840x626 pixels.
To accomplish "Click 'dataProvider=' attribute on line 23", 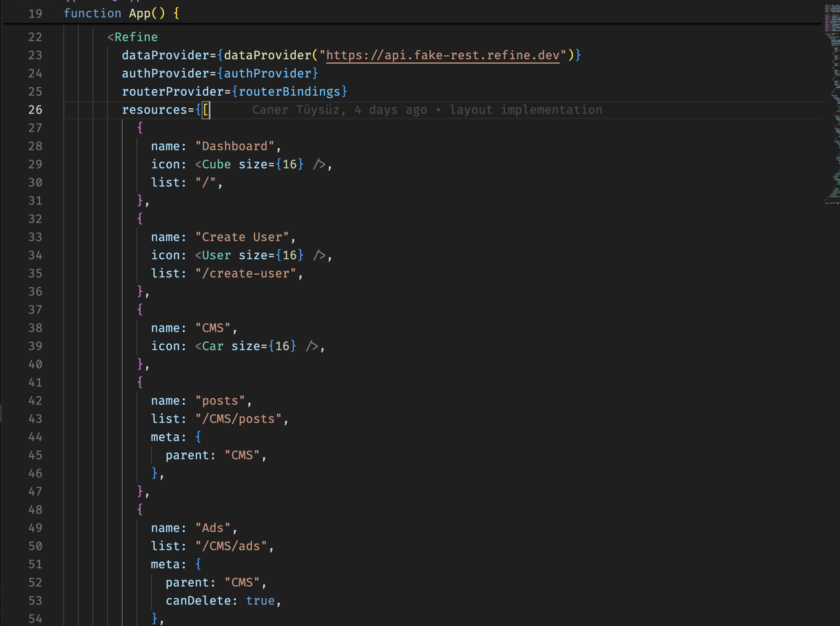I will click(169, 55).
